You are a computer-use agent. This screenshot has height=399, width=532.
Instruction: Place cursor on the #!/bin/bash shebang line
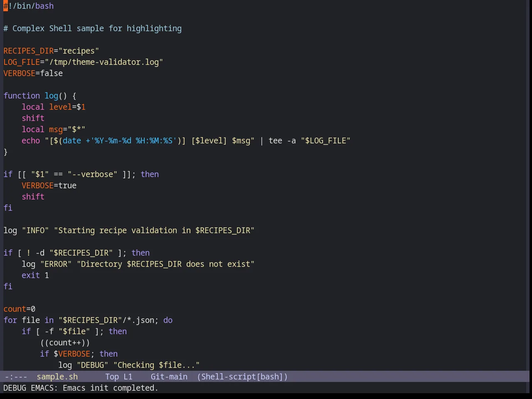click(x=29, y=6)
